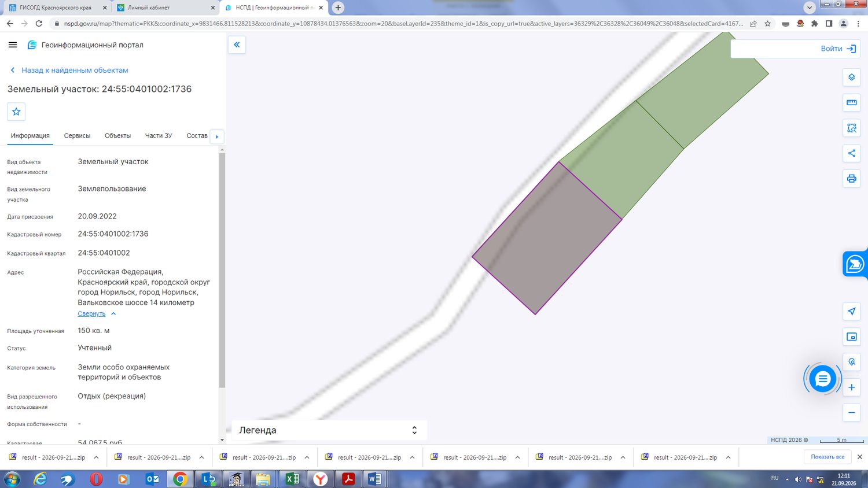Add land plot to favorites star
Screen dimensions: 868x488
(16, 112)
